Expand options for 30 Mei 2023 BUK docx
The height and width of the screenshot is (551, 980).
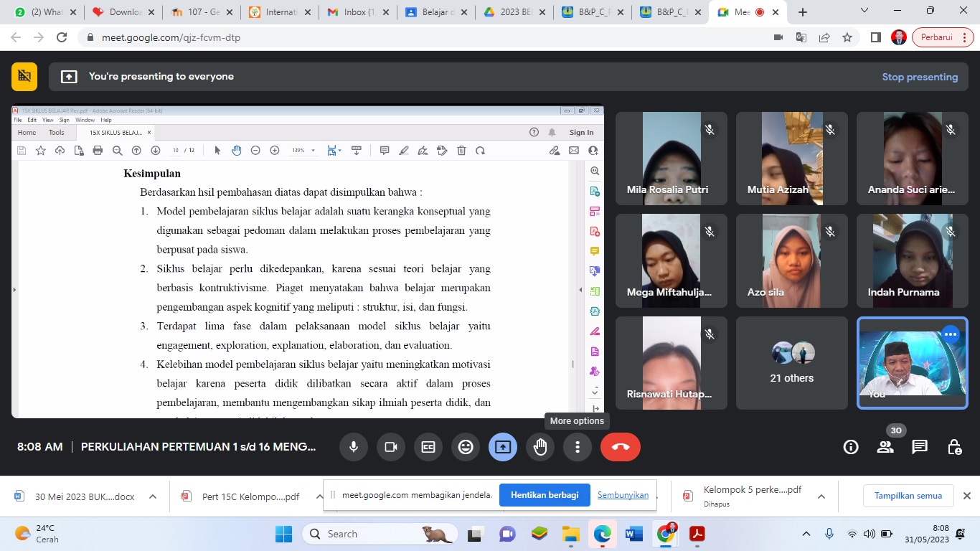pos(153,496)
